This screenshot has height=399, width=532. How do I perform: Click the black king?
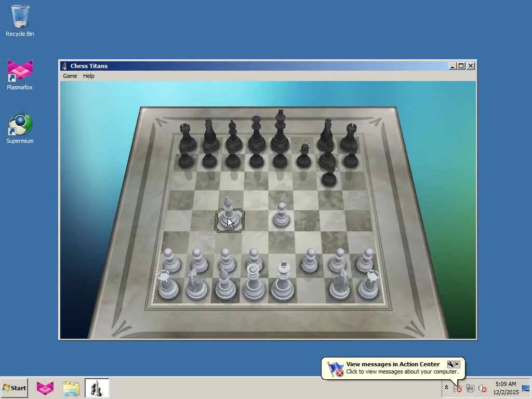280,131
